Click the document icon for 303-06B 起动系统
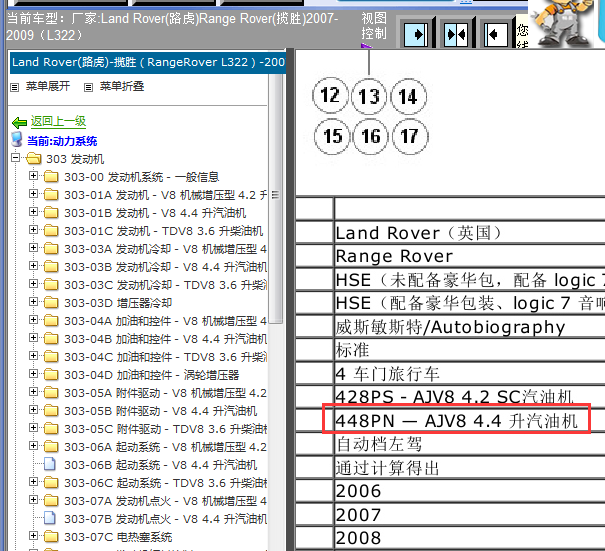This screenshot has height=551, width=605. pos(50,464)
